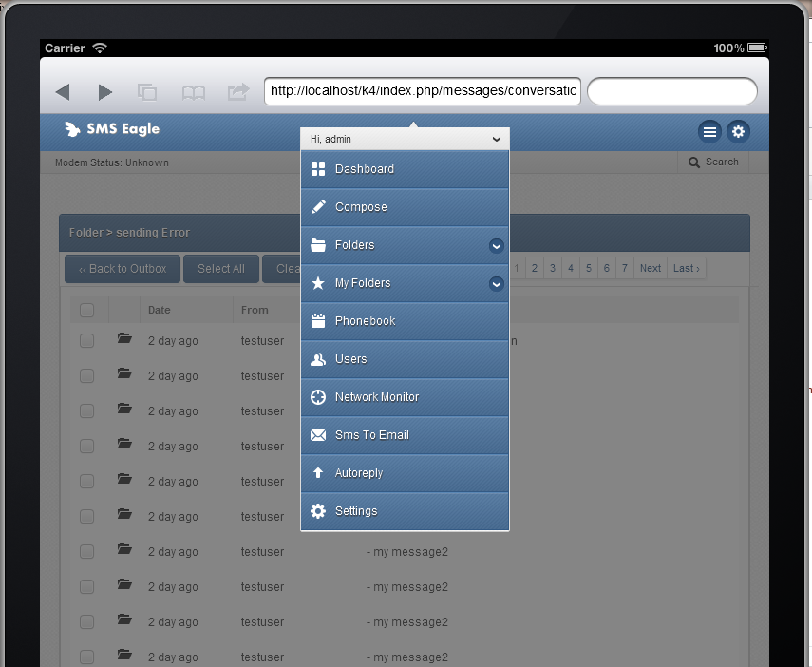Click the Select All button

click(x=221, y=269)
